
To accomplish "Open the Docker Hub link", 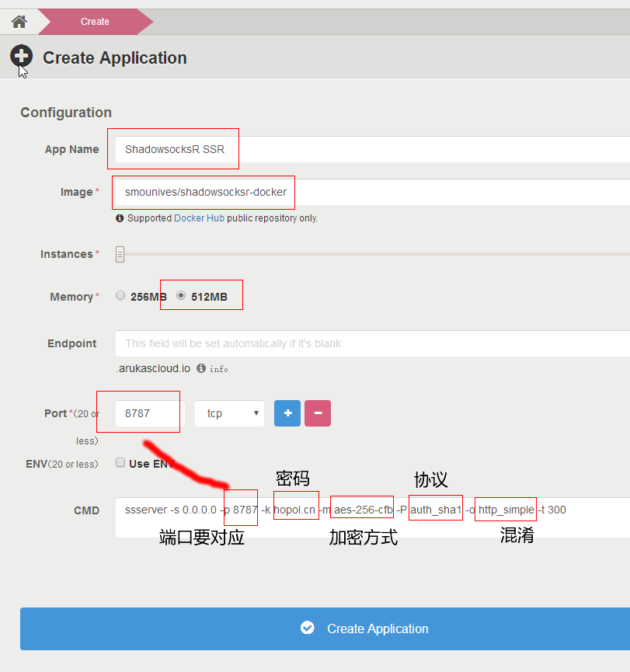I will click(x=199, y=218).
